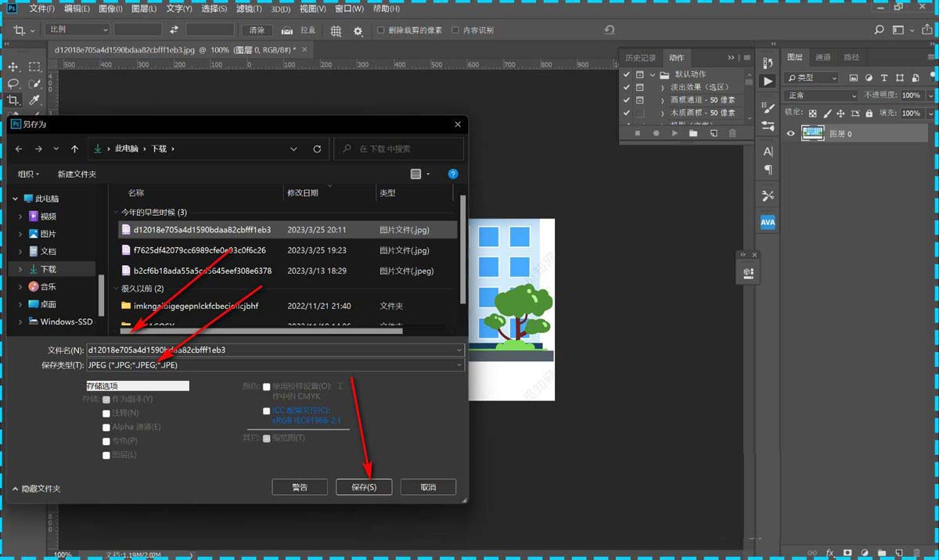This screenshot has height=560, width=939.
Task: Reset crop with the undo arrow icon
Action: [x=610, y=30]
